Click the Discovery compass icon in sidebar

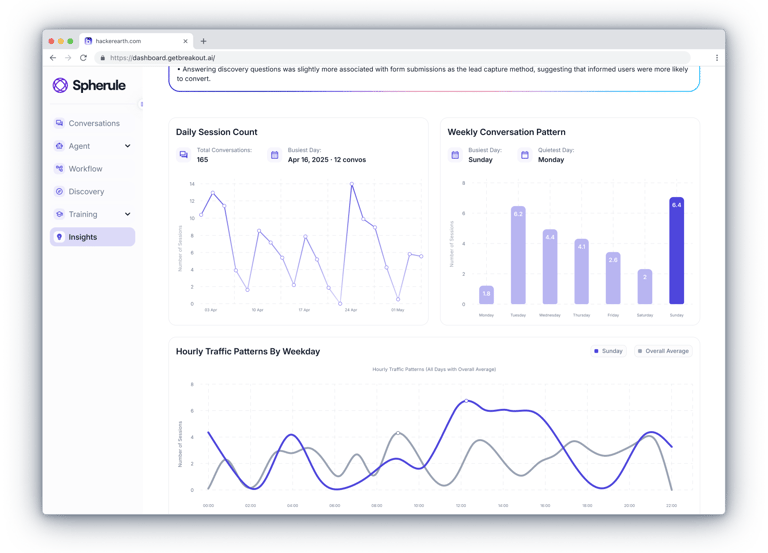(59, 192)
